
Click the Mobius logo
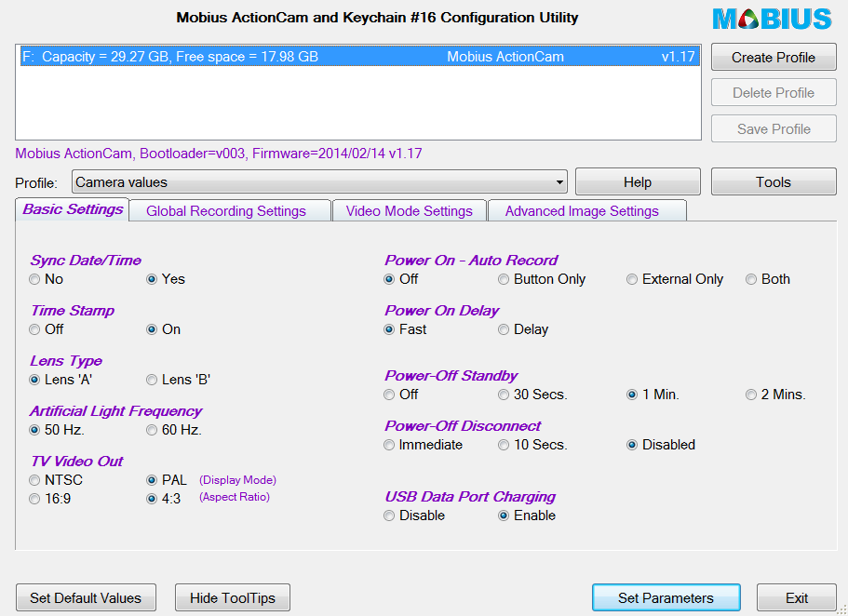pos(772,19)
